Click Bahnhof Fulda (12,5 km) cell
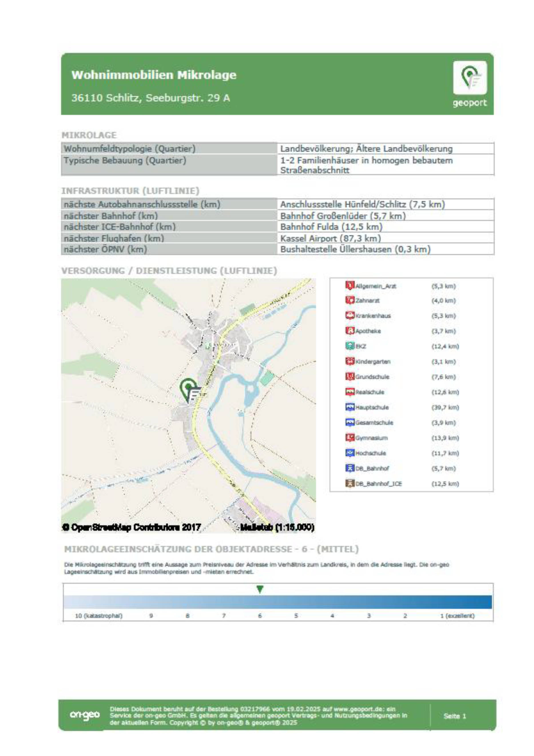This screenshot has height=756, width=534. (x=386, y=227)
